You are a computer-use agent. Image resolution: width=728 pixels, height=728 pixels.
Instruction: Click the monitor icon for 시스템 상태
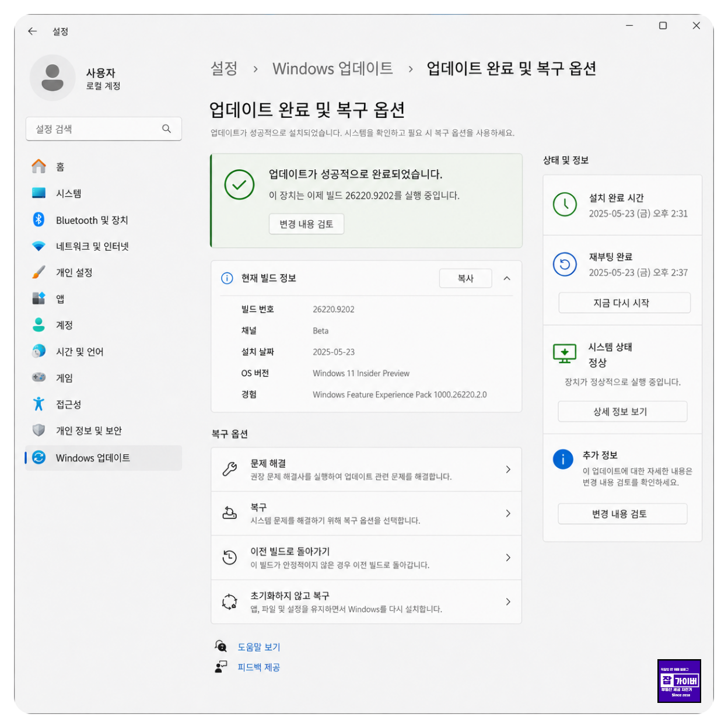[565, 353]
